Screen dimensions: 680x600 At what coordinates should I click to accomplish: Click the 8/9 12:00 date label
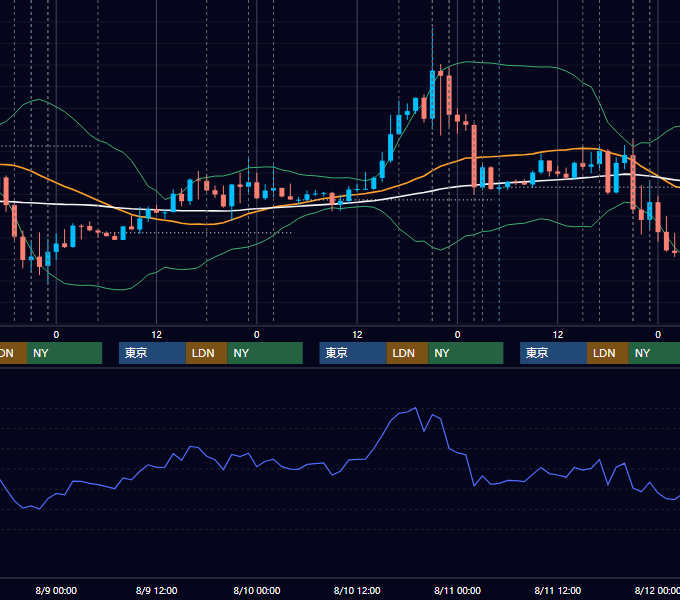[x=157, y=590]
